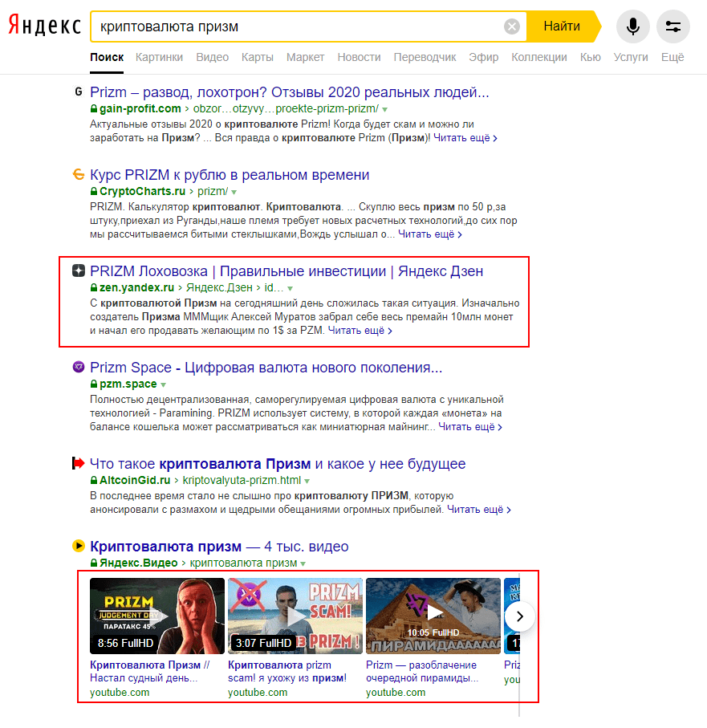Open 'PRIZM Лоховозка' Яндекс Дзен result

tap(286, 270)
